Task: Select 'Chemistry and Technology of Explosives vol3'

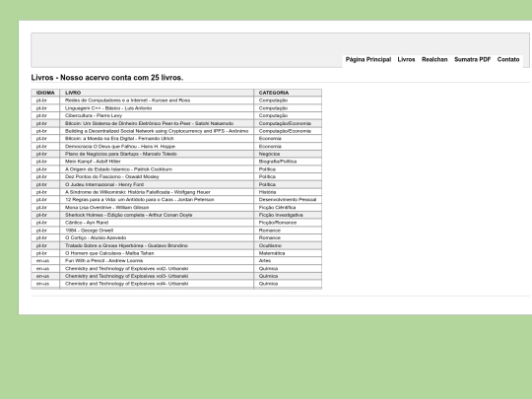Action: (x=126, y=276)
